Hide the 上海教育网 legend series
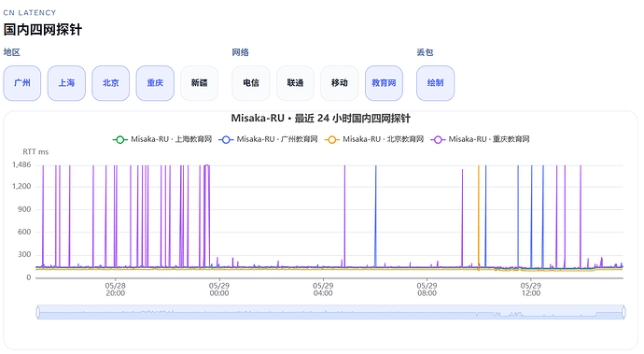This screenshot has width=644, height=354. coord(162,139)
